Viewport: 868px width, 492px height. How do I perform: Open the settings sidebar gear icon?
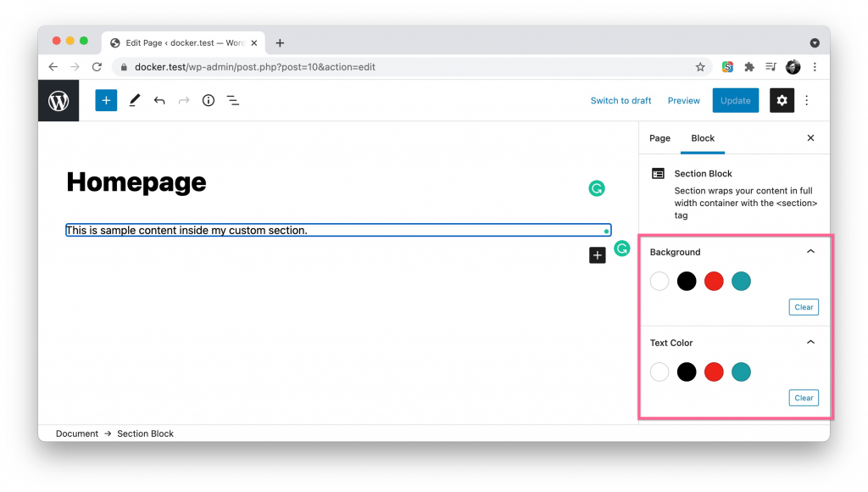pyautogui.click(x=782, y=100)
